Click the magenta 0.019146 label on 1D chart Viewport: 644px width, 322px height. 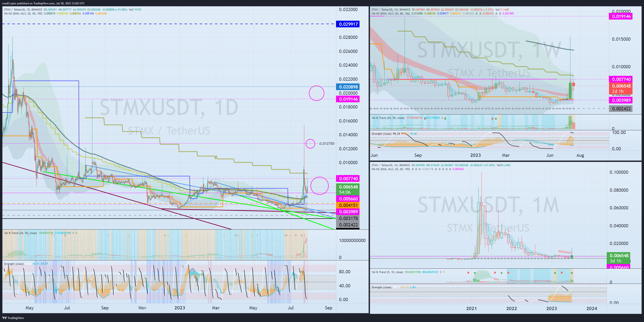click(x=348, y=99)
